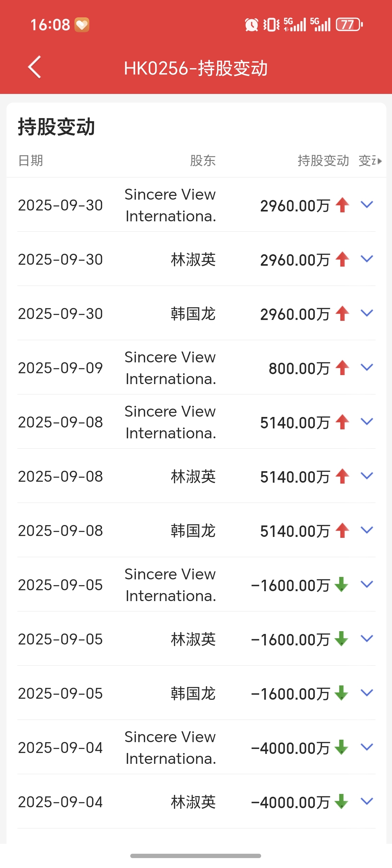Screen dimensions: 392x868
Task: Tap the small triangle next to the 变动 column
Action: click(x=380, y=161)
